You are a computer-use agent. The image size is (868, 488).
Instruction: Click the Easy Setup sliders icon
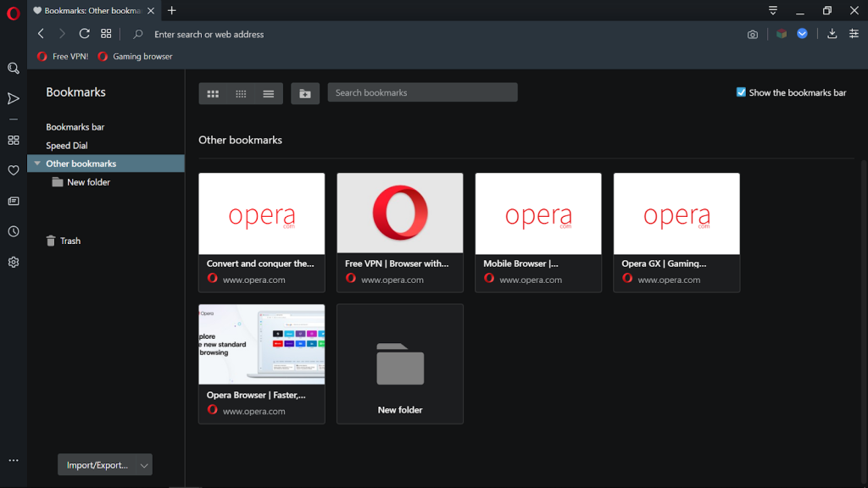854,34
